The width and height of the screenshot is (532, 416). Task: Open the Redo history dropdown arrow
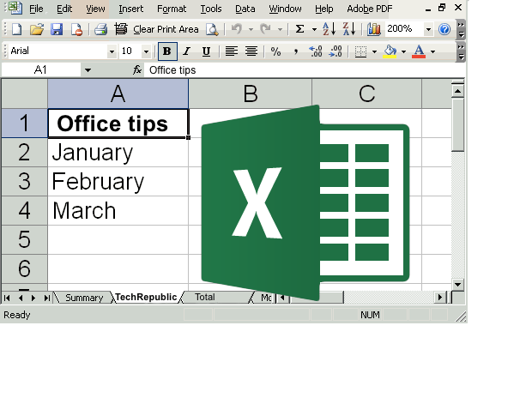280,29
